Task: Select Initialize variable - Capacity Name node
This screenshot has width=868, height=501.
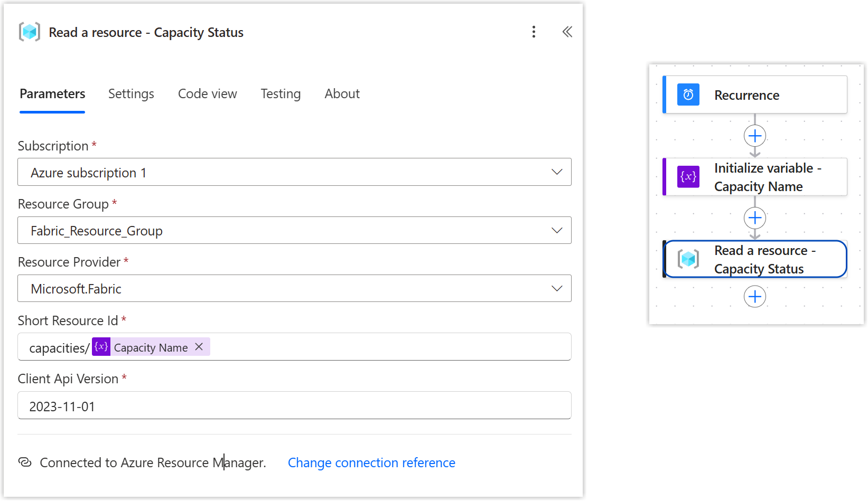Action: tap(755, 177)
